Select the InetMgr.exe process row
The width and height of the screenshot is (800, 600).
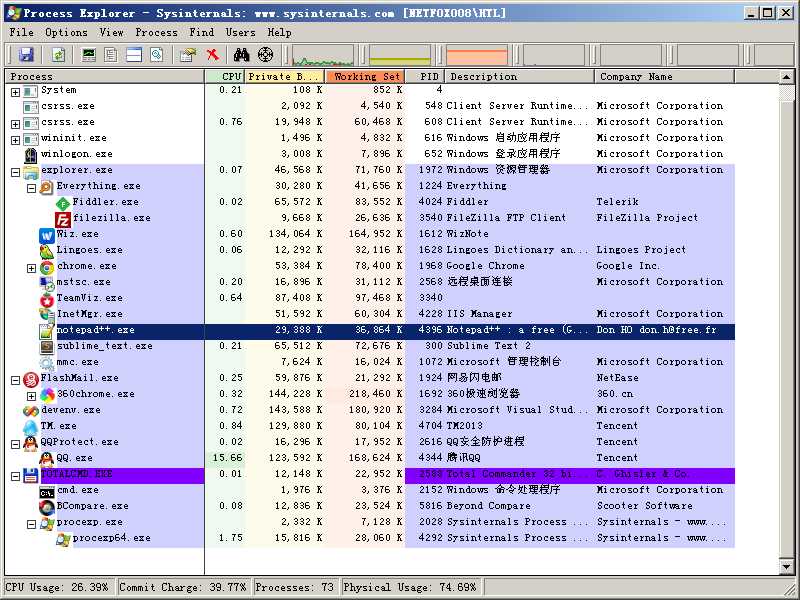point(370,315)
